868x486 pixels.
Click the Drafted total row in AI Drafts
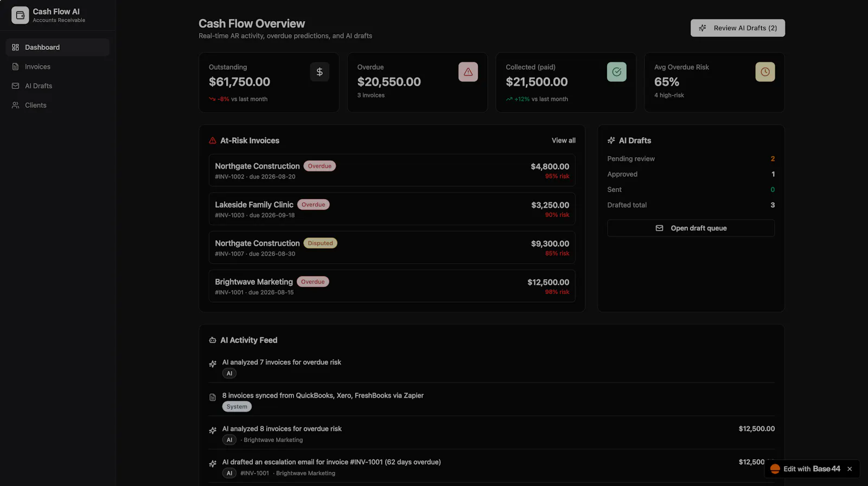tap(691, 205)
